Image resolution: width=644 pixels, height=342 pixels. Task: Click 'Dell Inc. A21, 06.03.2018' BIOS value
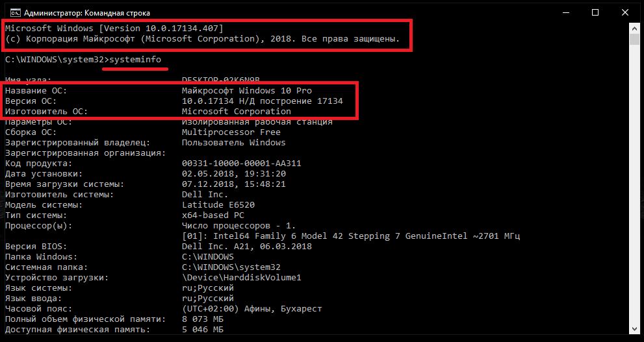coord(247,247)
